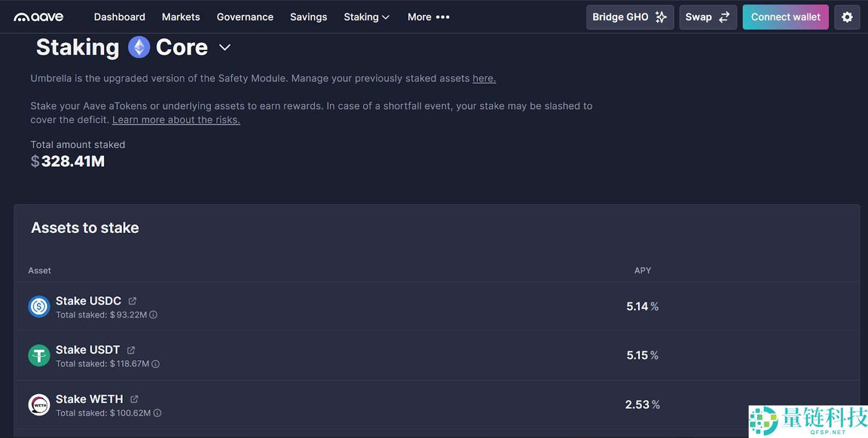Click the Asset column header
Viewport: 868px width, 438px height.
(x=40, y=270)
